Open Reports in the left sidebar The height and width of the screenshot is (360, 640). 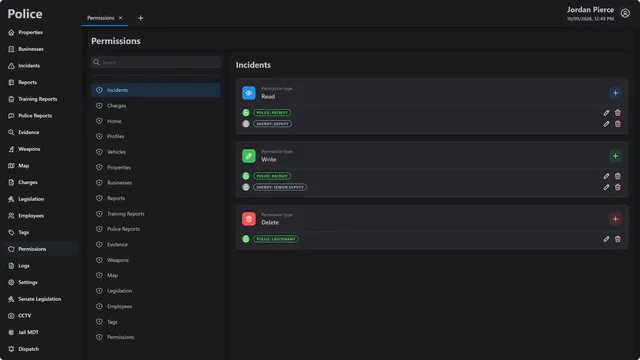pos(22,82)
